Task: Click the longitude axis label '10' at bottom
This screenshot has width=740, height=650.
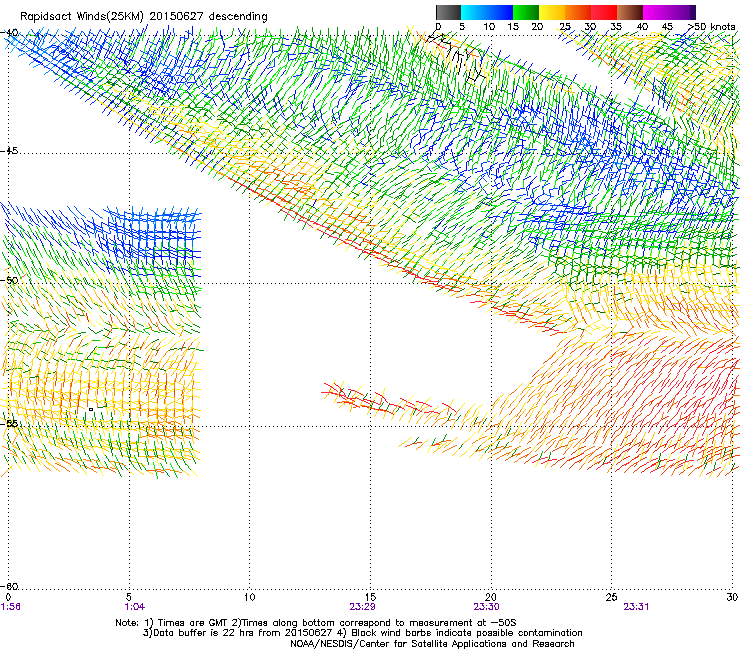Action: click(250, 597)
